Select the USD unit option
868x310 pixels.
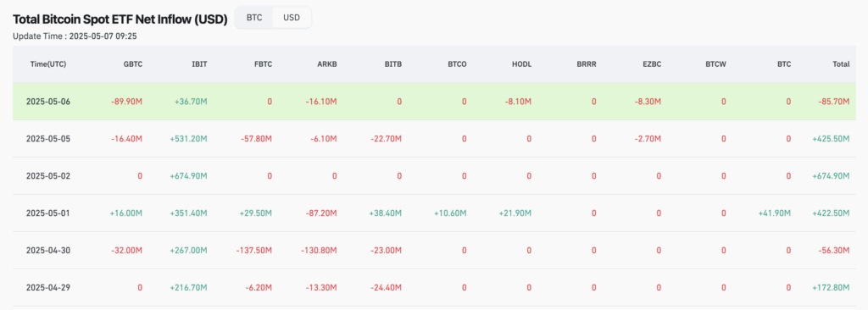pos(292,18)
